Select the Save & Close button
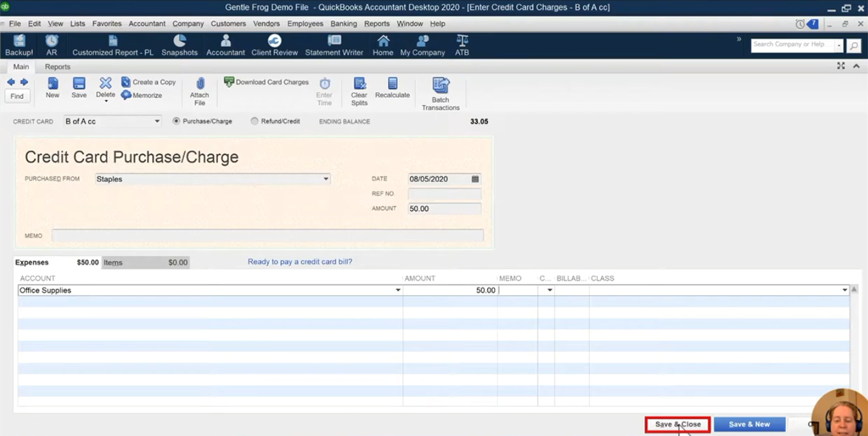Screen dimensions: 868x436 point(678,424)
